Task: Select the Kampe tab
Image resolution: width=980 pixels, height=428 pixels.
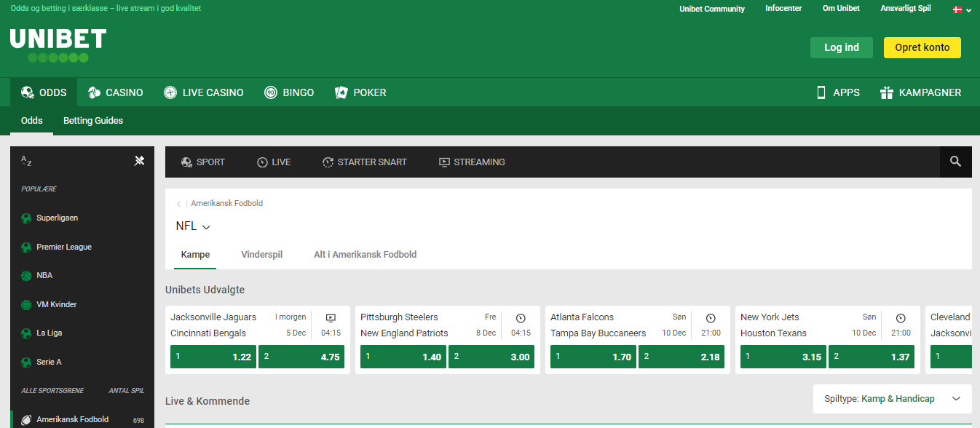Action: tap(195, 255)
